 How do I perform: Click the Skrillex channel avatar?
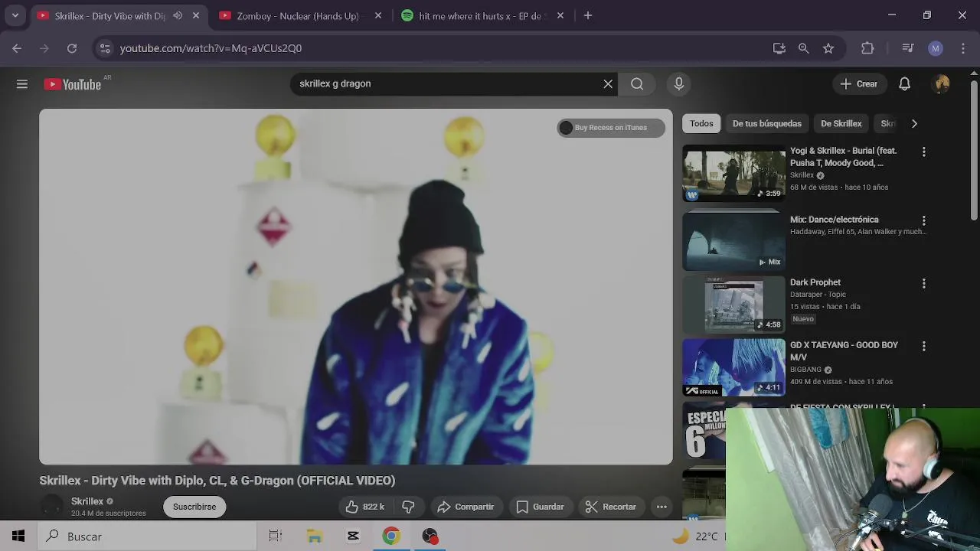tap(52, 507)
